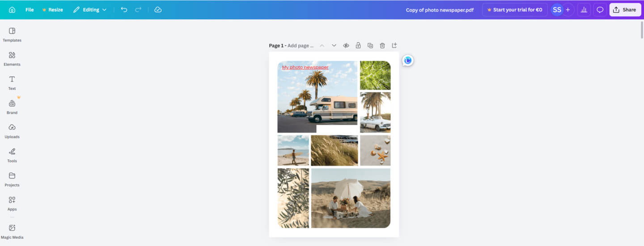644x246 pixels.
Task: Open Tools panel
Action: click(12, 155)
